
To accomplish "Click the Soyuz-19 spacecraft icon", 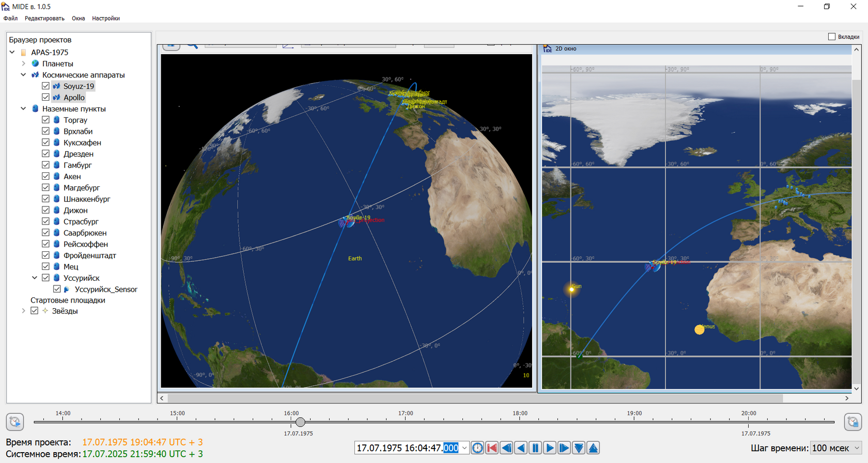I will (x=56, y=86).
